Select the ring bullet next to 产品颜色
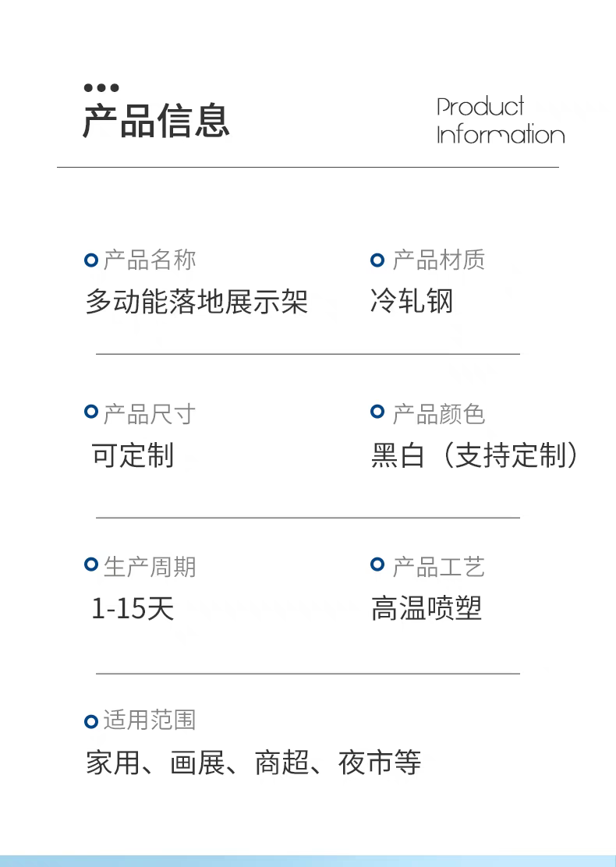 point(377,412)
